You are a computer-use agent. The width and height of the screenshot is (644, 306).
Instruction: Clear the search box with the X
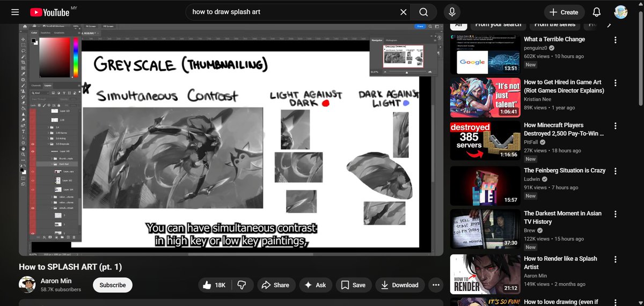pos(404,12)
